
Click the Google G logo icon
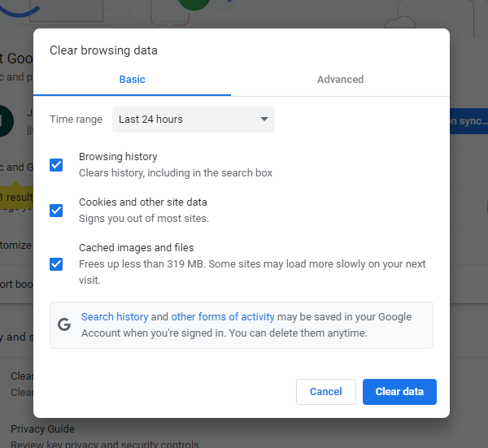(64, 324)
